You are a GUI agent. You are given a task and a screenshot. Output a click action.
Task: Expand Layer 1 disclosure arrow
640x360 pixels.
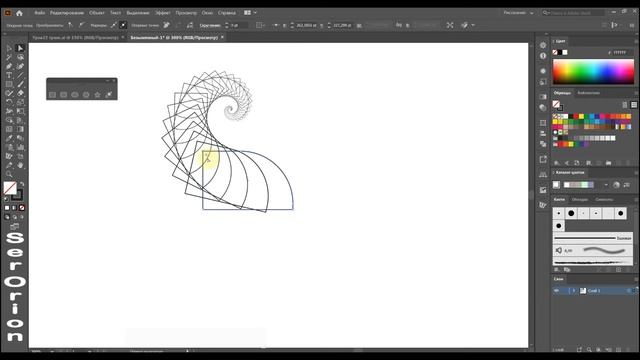pyautogui.click(x=573, y=291)
